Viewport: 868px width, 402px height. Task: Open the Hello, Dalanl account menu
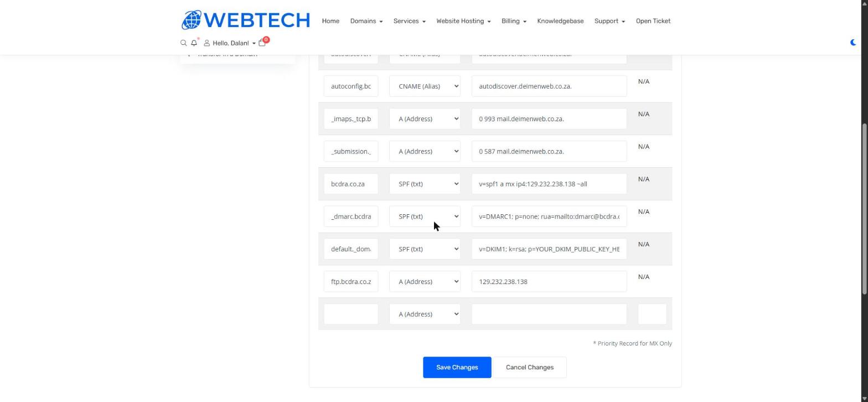pos(230,43)
